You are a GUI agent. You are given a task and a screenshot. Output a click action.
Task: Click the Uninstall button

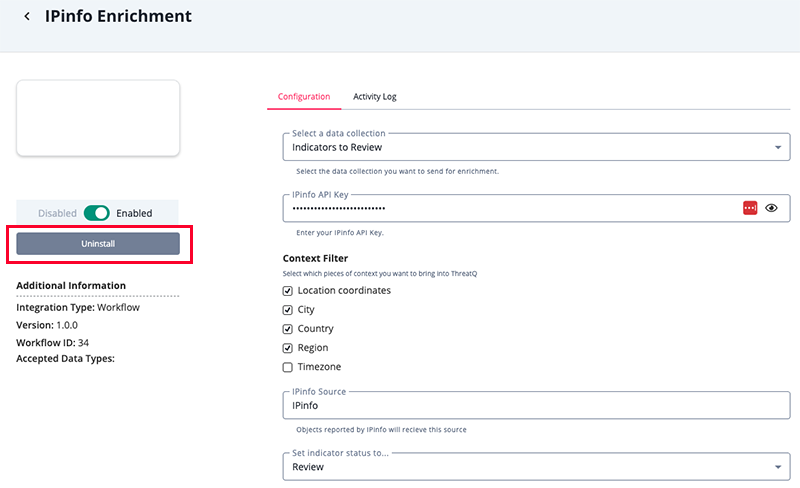tap(98, 243)
